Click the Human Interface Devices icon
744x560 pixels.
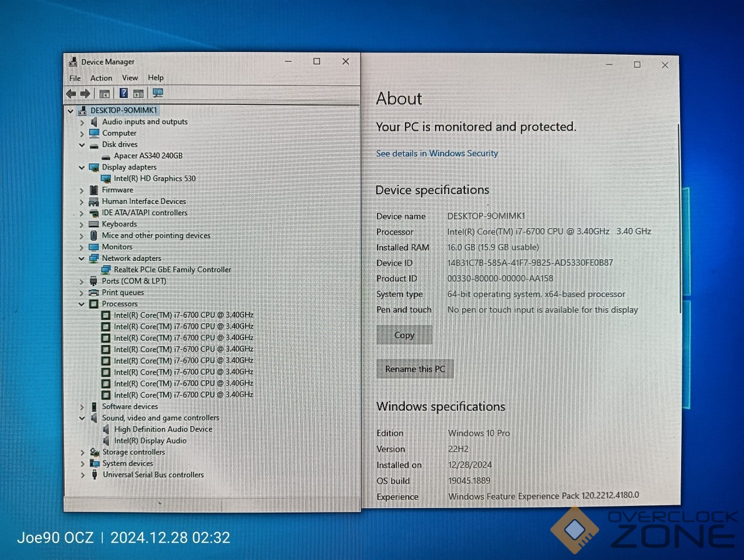pyautogui.click(x=94, y=202)
